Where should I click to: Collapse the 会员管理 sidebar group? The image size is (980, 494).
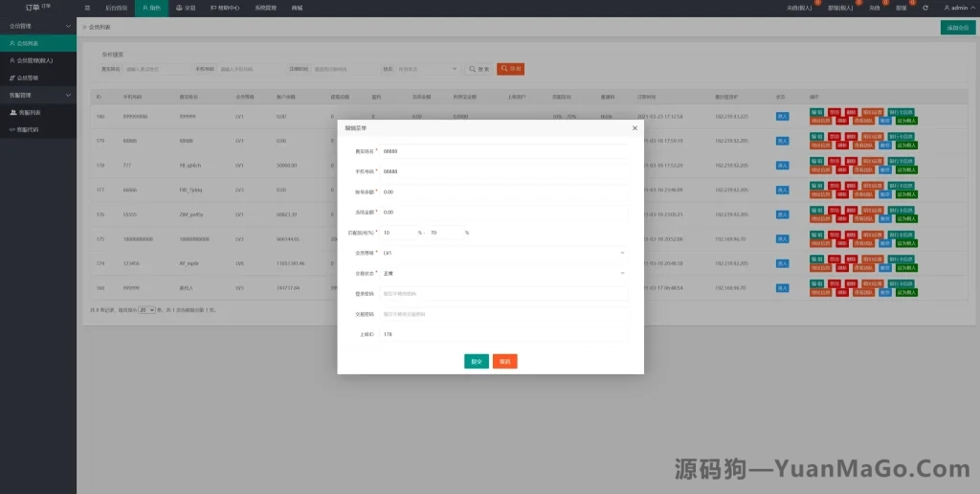[x=38, y=26]
